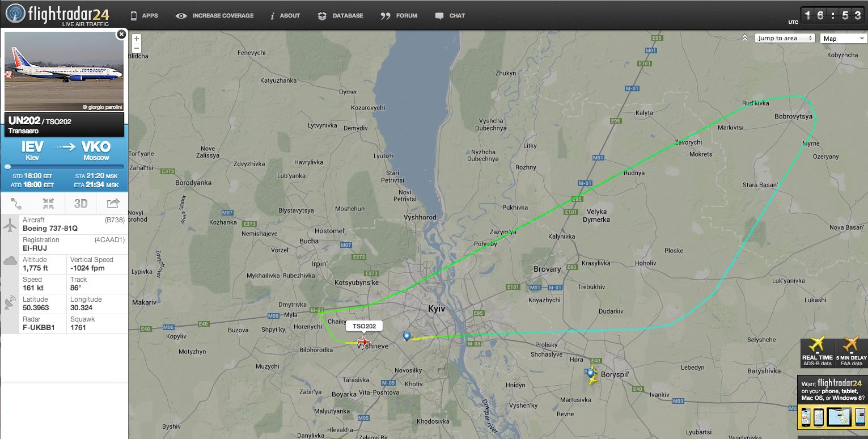Click the share flight arrow icon
Screen dimensions: 868x439
click(113, 203)
